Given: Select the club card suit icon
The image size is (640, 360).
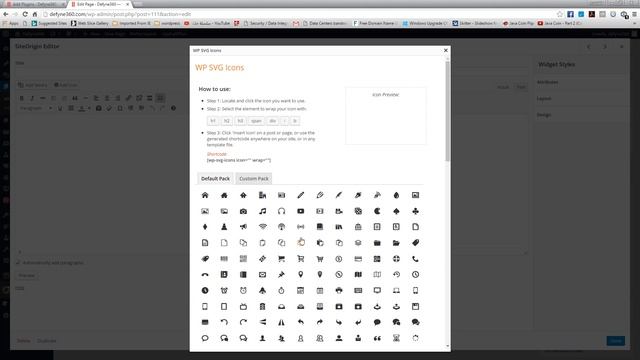Looking at the screenshot, I should 416,211.
